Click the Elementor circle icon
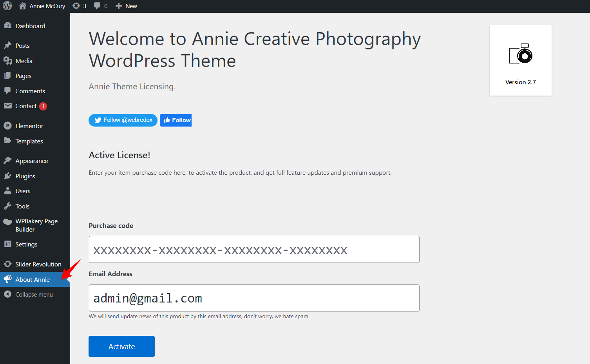The height and width of the screenshot is (364, 590). coord(7,126)
